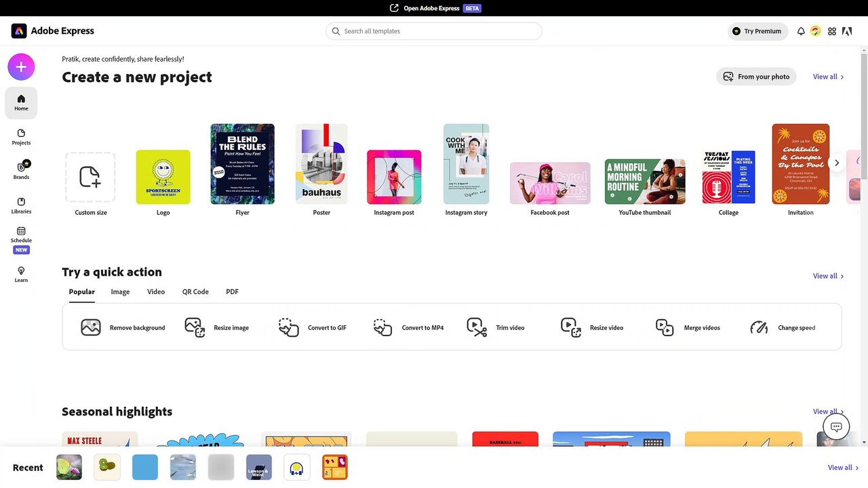Open the Schedule calendar
The height and width of the screenshot is (488, 868).
[x=21, y=239]
